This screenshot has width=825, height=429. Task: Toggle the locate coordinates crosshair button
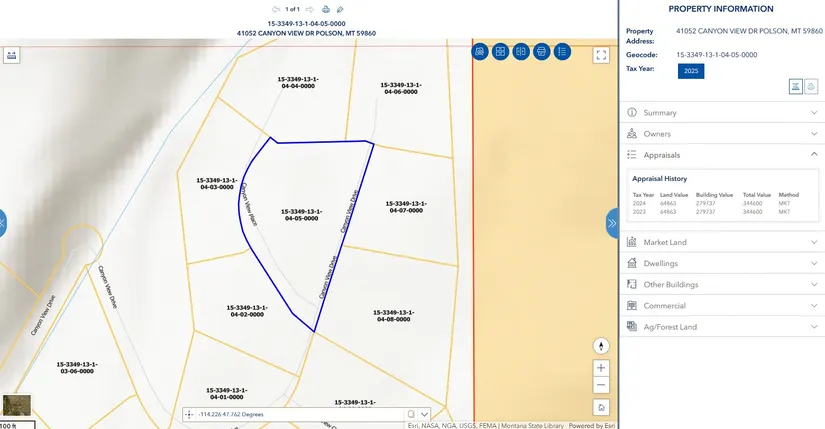click(190, 414)
